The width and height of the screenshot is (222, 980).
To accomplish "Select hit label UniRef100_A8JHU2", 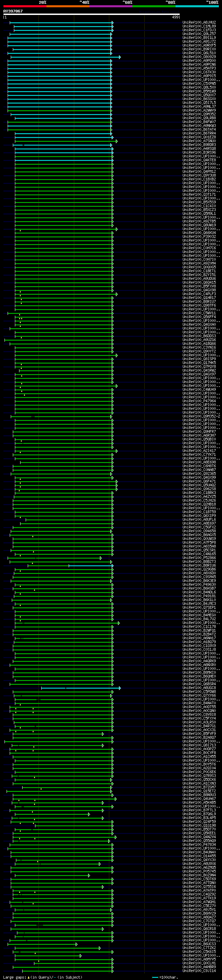I will tap(199, 23).
